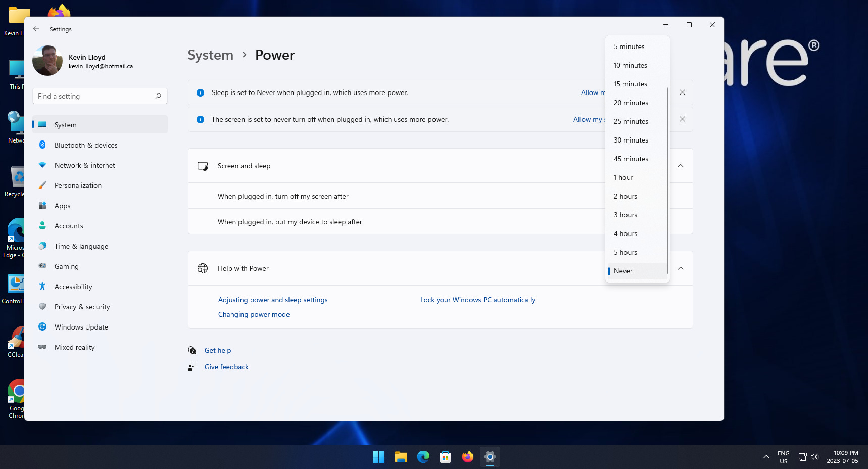The image size is (868, 469).
Task: Click the search magnifier icon
Action: tap(158, 96)
